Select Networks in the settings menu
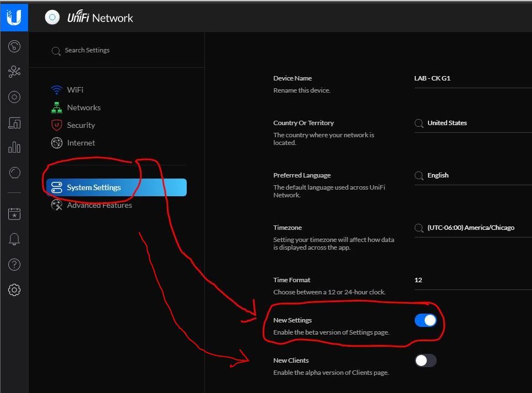532x393 pixels. point(83,107)
